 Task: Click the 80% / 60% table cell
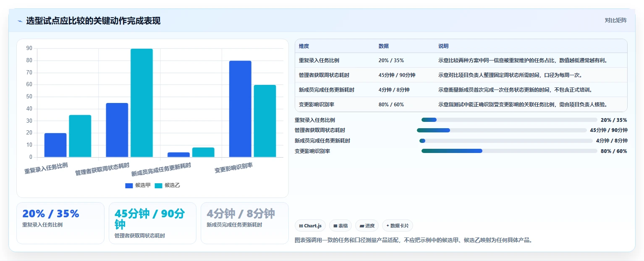click(x=391, y=105)
